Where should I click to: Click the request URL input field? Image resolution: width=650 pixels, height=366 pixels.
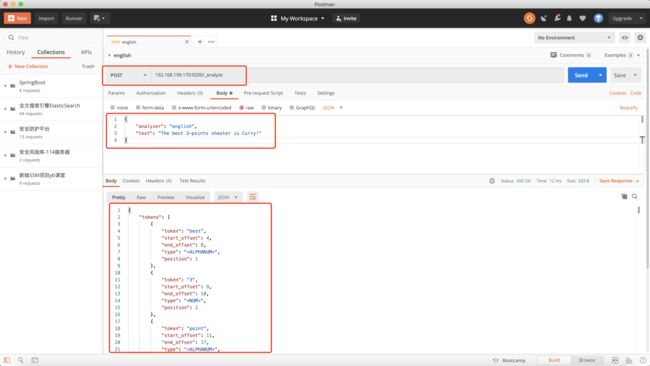[x=358, y=75]
